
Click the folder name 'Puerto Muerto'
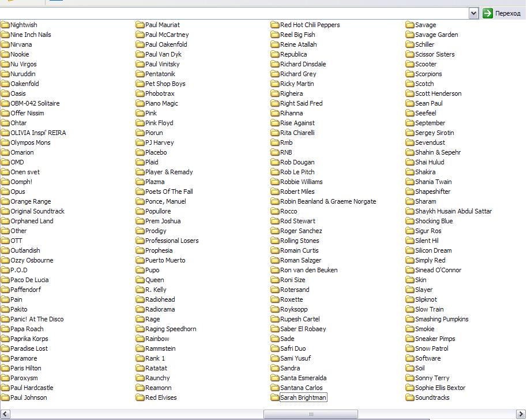click(165, 260)
